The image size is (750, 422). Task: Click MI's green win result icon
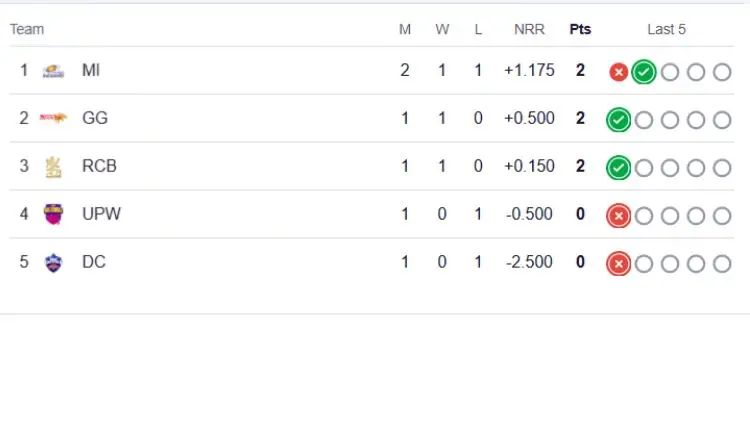(x=644, y=72)
